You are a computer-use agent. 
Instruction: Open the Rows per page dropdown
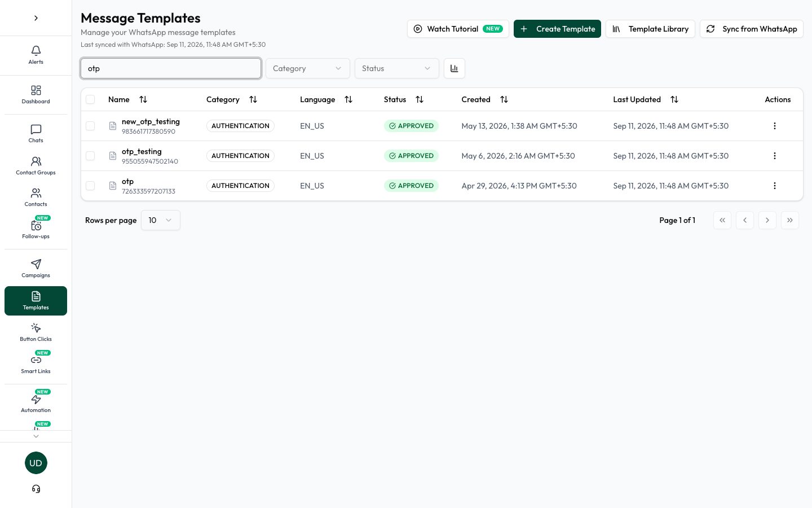tap(161, 220)
